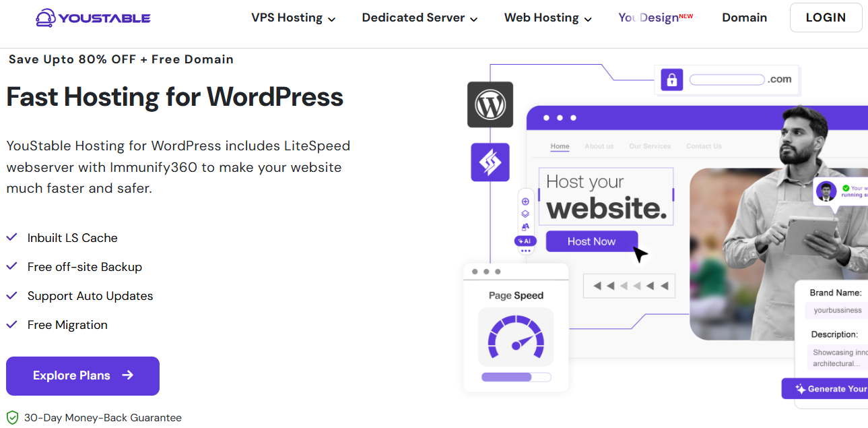Click the green shield money-back icon

[x=12, y=418]
